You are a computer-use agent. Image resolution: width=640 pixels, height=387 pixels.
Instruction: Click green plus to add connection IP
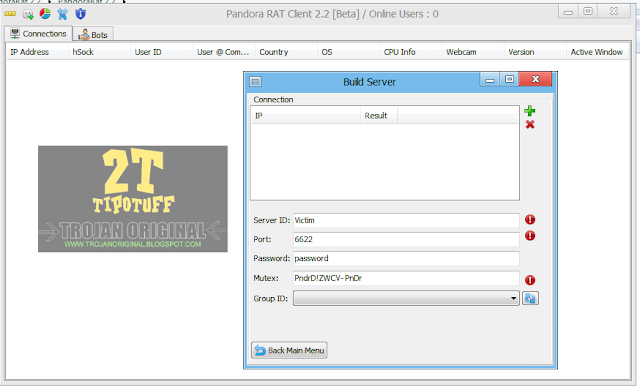click(530, 111)
